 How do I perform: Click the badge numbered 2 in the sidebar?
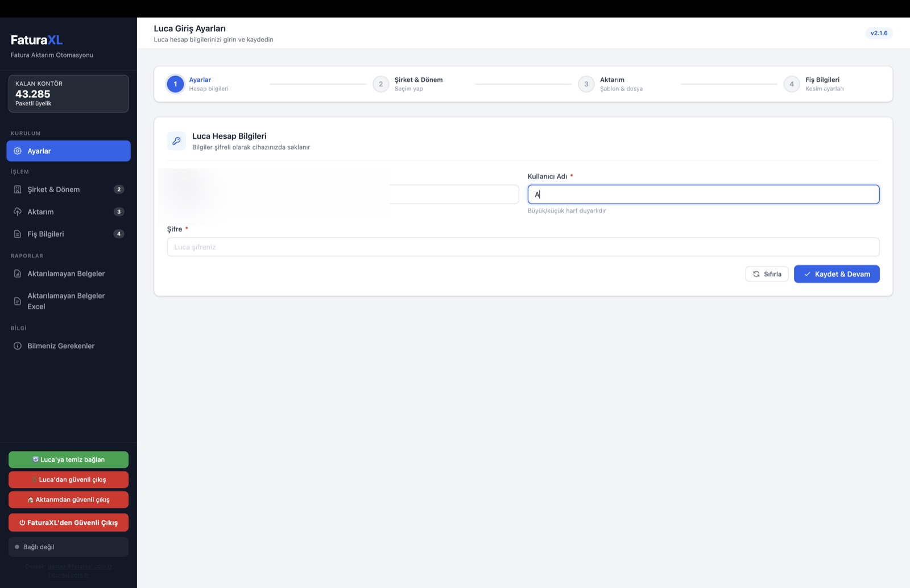pos(119,189)
